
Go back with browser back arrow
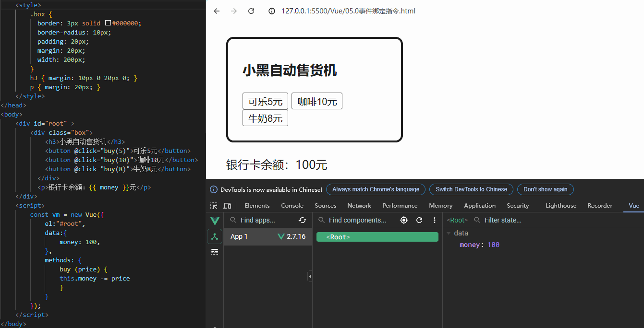(217, 11)
